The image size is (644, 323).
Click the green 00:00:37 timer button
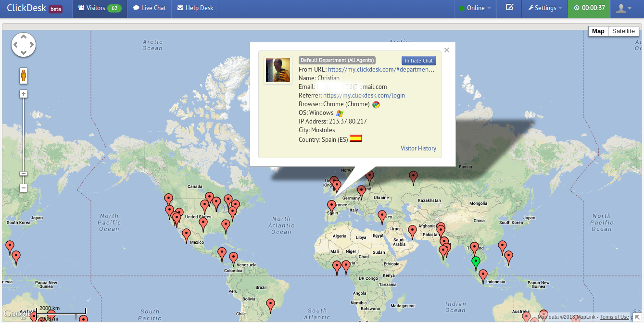[589, 8]
